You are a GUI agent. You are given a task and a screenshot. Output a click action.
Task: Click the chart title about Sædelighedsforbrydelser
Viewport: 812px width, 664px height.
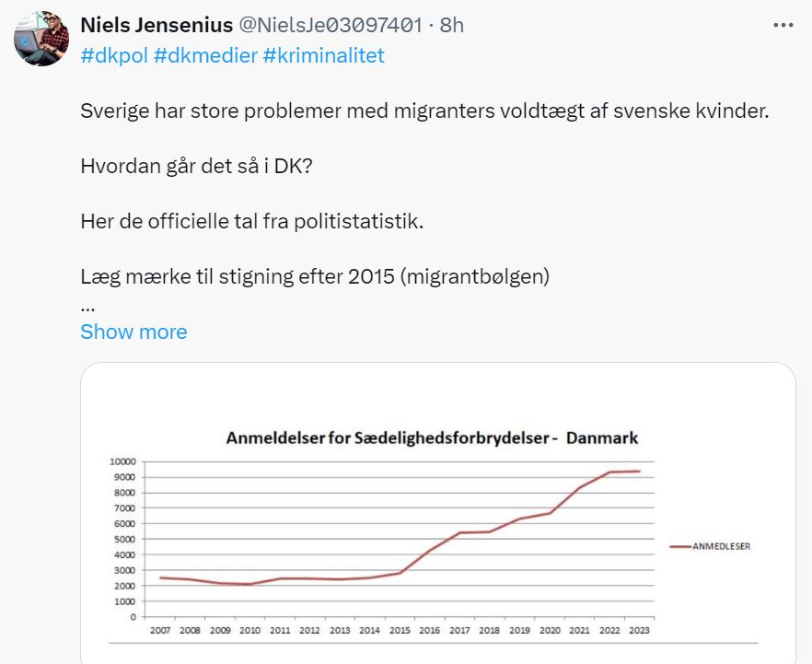click(x=432, y=438)
